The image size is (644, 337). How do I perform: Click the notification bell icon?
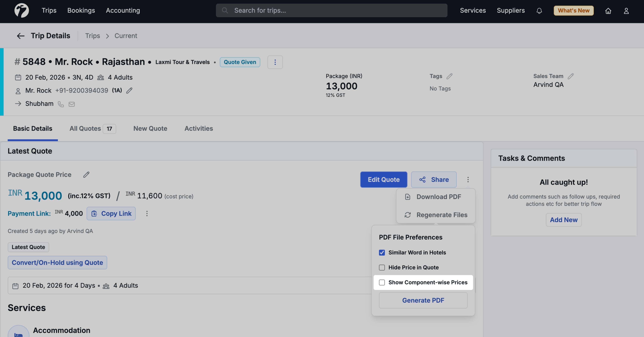[539, 11]
